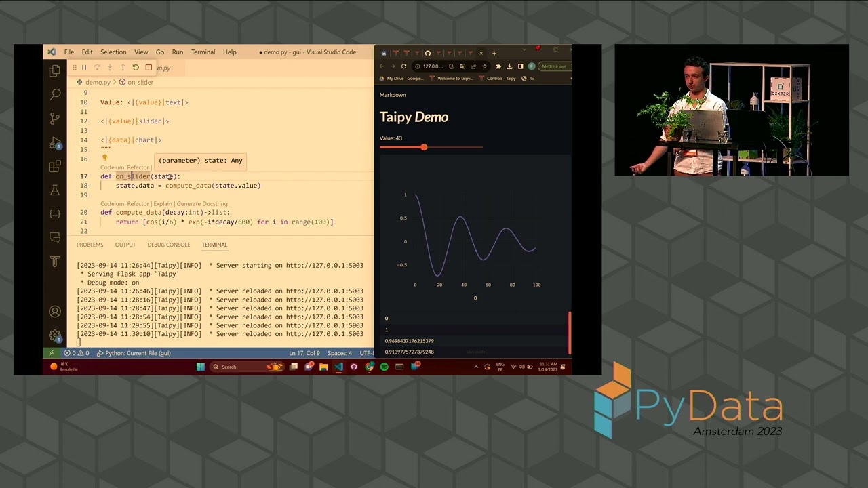
Task: Open the Terminal menu
Action: coord(203,52)
